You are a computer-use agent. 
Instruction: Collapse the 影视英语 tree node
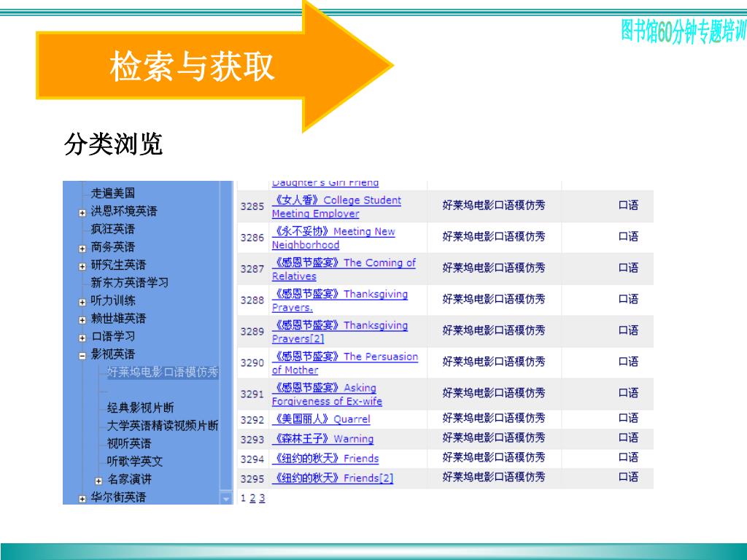tap(82, 356)
